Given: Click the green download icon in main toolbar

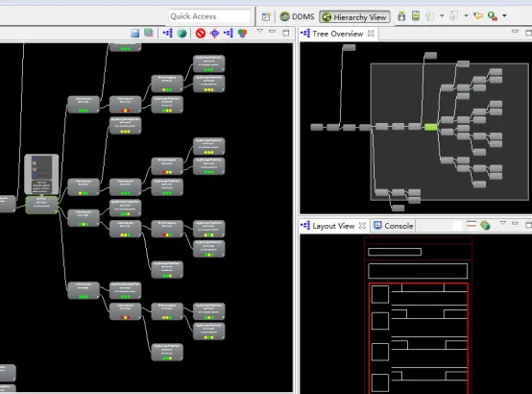Looking at the screenshot, I should [x=401, y=16].
